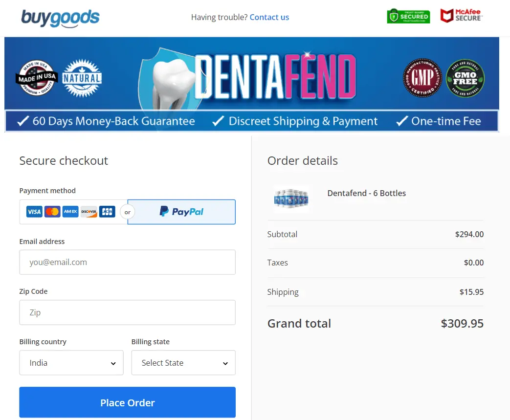
Task: Select the American Express icon
Action: (x=70, y=211)
